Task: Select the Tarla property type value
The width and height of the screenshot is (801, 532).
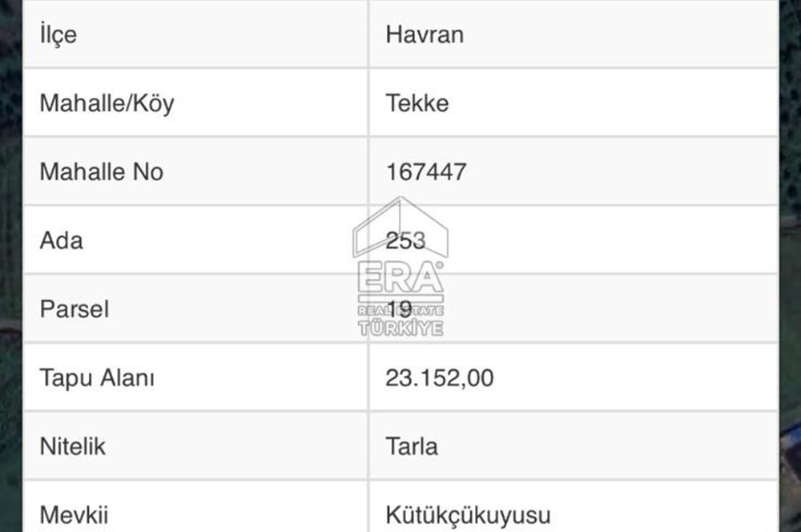Action: [412, 446]
